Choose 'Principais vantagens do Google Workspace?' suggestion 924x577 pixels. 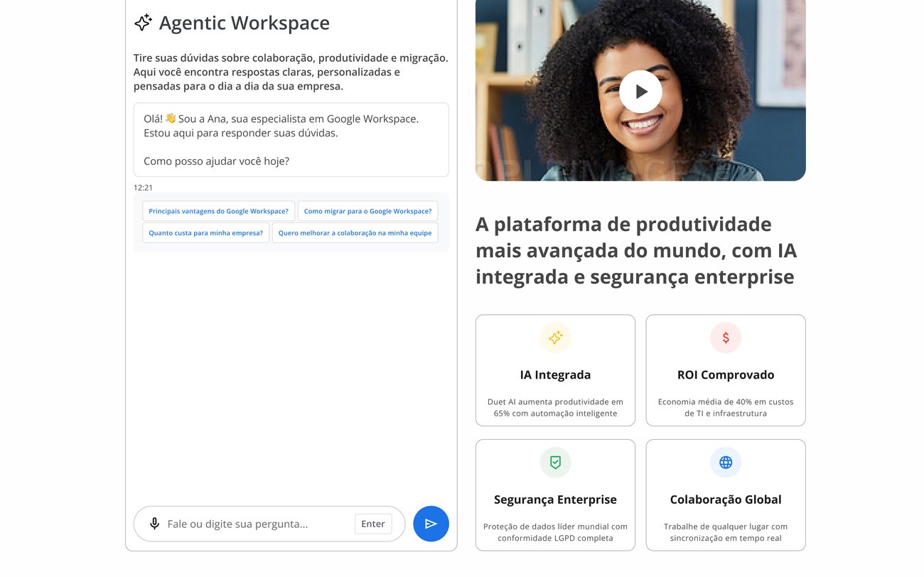click(218, 211)
